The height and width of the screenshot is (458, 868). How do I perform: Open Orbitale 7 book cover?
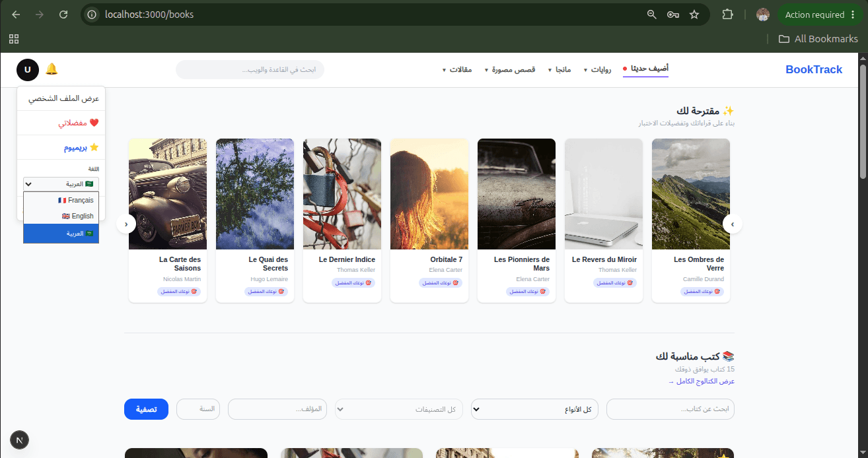tap(429, 194)
